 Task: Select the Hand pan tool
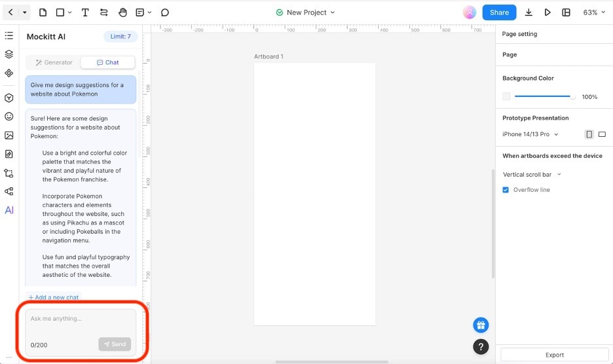point(122,12)
